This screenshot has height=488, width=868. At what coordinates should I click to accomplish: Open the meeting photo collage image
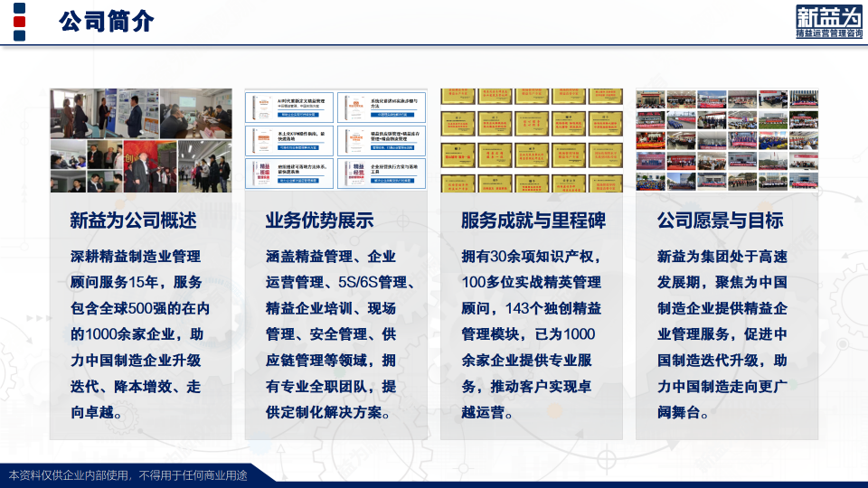coord(140,140)
